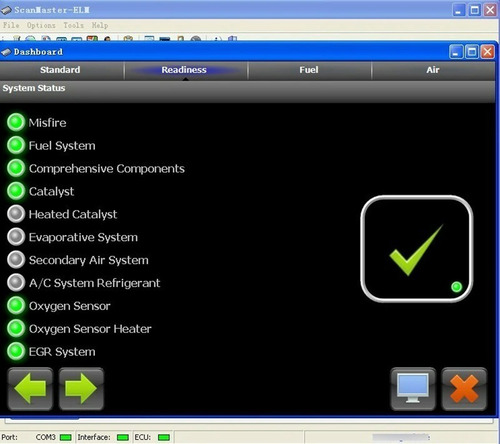Select the Fuel System label
This screenshot has width=500, height=444.
[62, 146]
